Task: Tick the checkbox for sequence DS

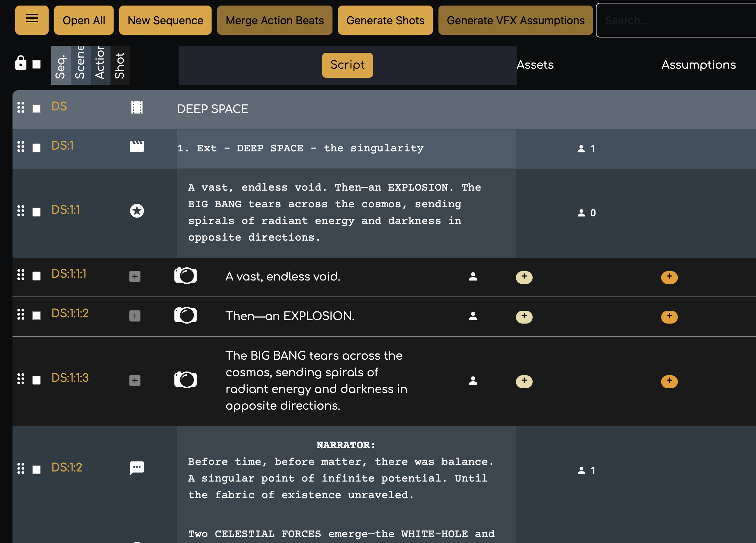Action: [x=36, y=109]
